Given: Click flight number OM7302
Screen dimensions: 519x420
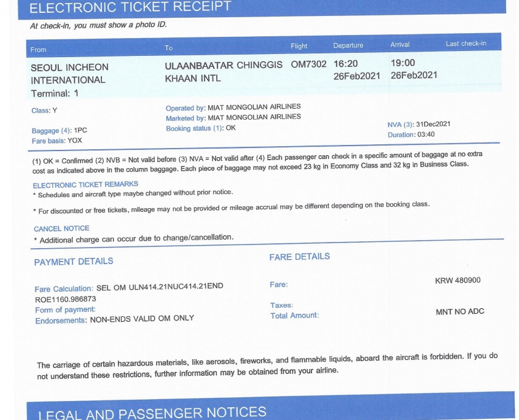Looking at the screenshot, I should click(308, 64).
